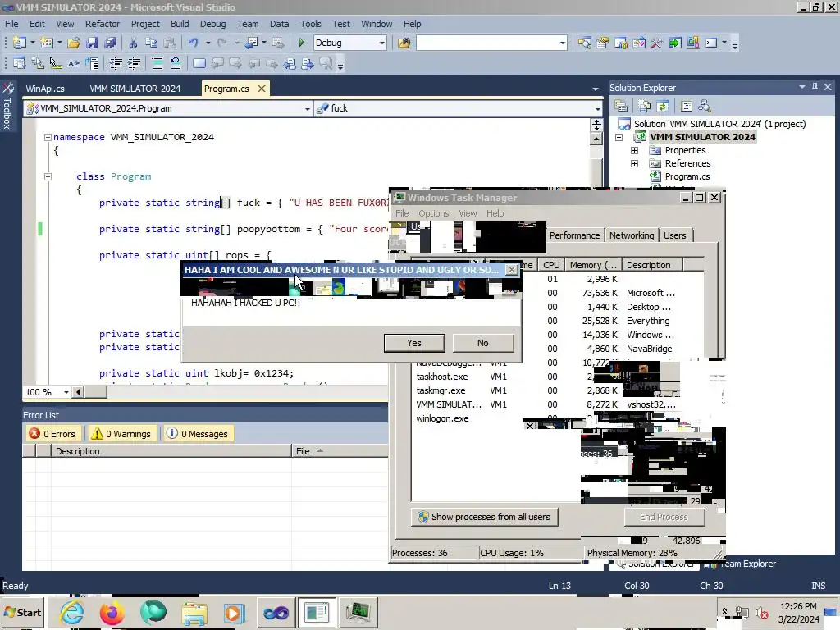
Task: Click the New Project toolbar icon
Action: [x=20, y=43]
